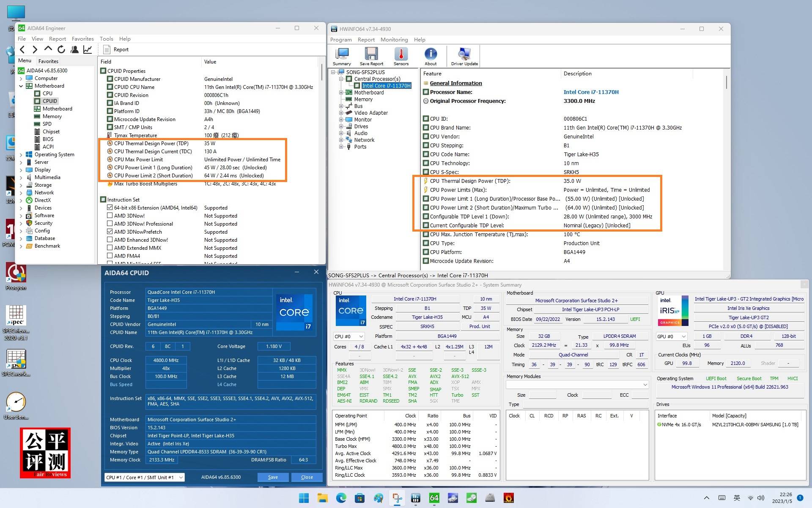Toggle AMD FMA4 checkbox
The width and height of the screenshot is (812, 508).
(110, 256)
